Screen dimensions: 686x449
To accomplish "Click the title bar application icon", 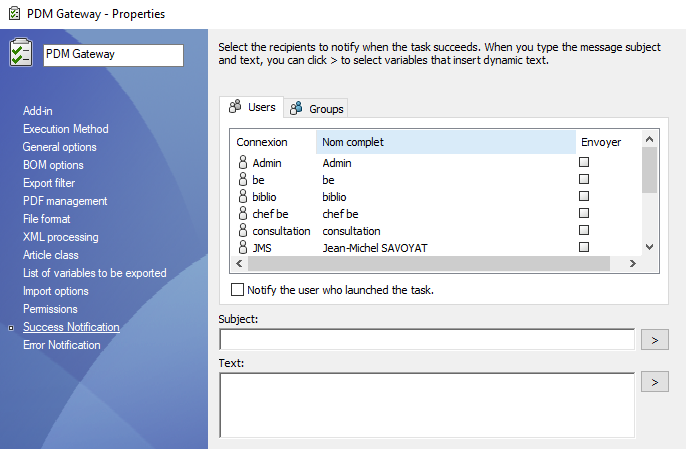I will pyautogui.click(x=14, y=14).
